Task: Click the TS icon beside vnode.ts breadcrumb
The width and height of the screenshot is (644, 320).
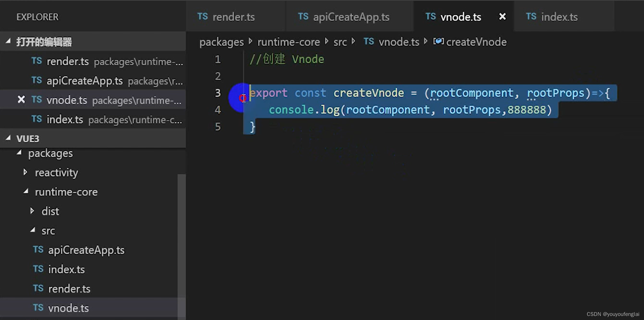Action: click(x=369, y=41)
